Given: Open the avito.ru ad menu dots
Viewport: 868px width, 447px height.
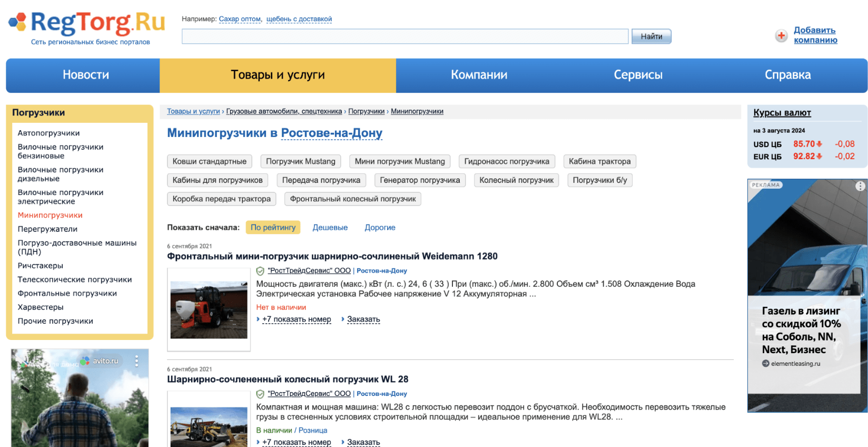Looking at the screenshot, I should (x=136, y=361).
